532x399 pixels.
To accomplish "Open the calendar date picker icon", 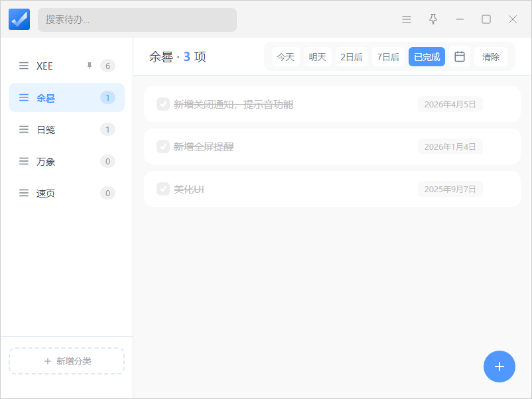I will [460, 56].
